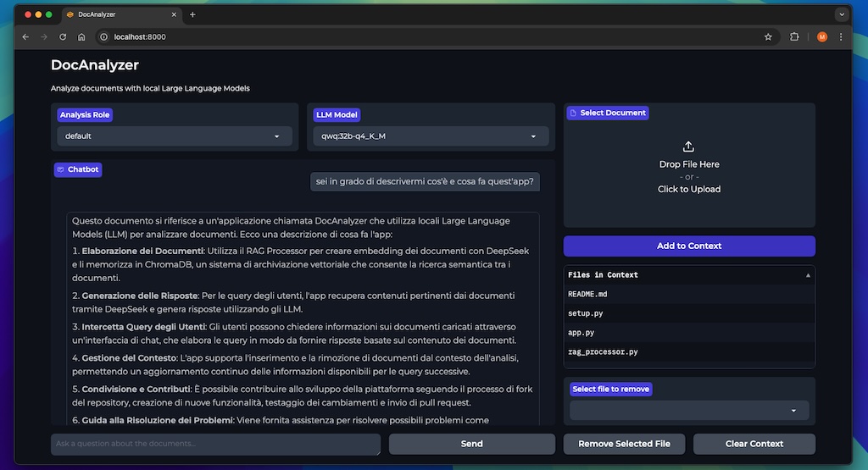Open the extensions puzzle icon

point(794,37)
